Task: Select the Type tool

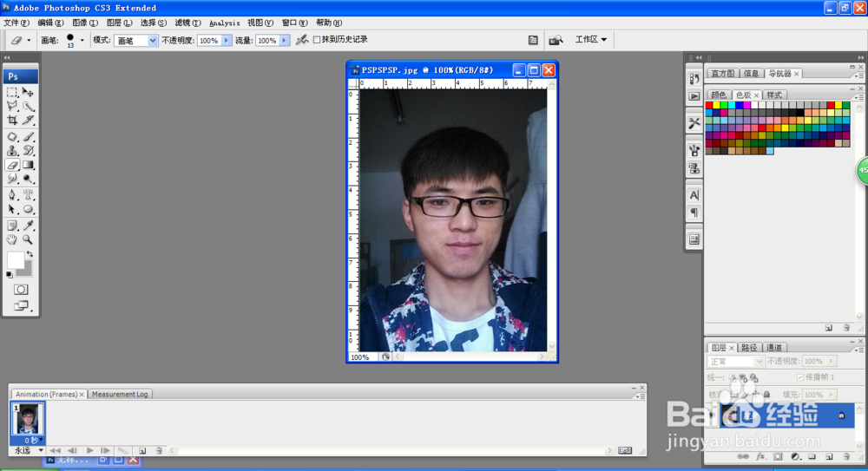Action: pyautogui.click(x=29, y=195)
